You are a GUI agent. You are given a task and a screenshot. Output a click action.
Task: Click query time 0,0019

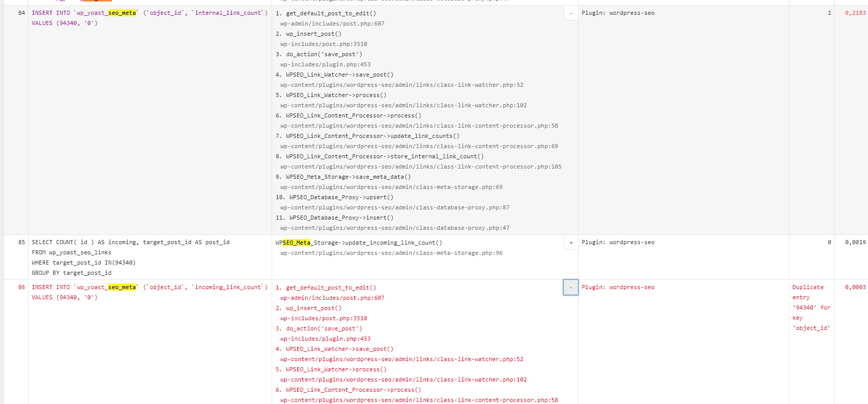click(x=855, y=243)
